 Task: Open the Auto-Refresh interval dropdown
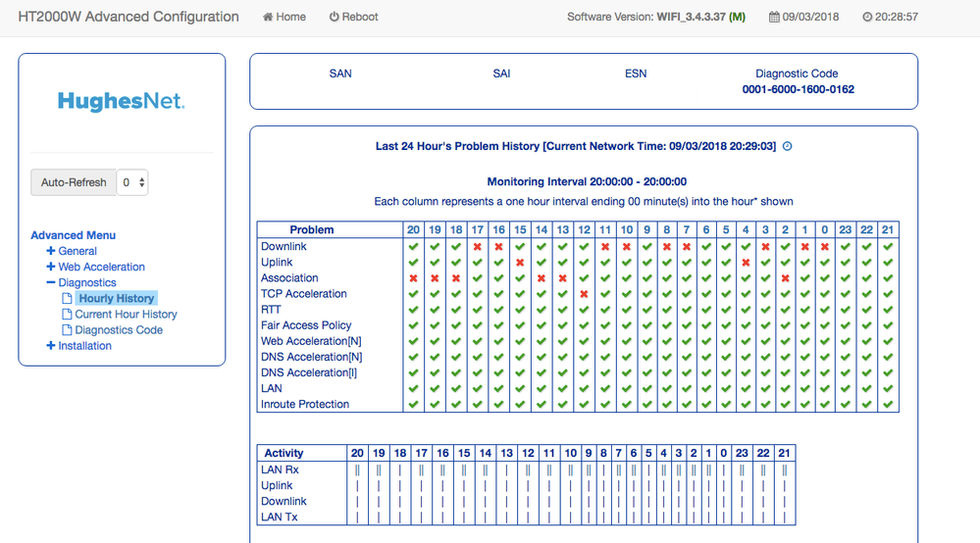(x=132, y=182)
